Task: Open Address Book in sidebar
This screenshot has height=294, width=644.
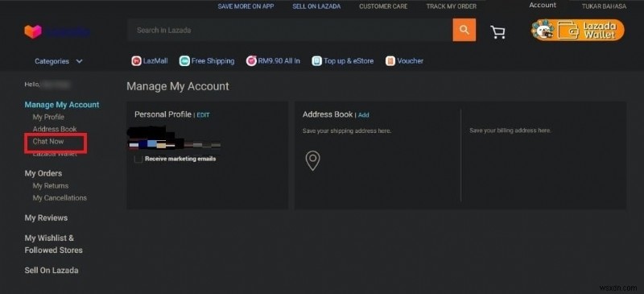Action: click(x=55, y=129)
